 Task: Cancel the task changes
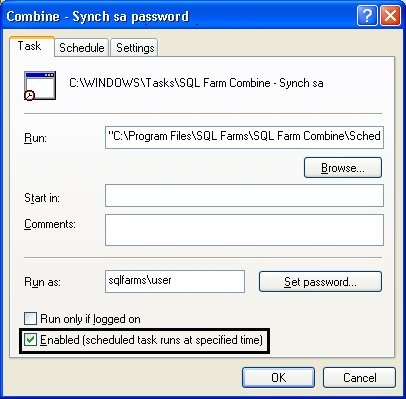[x=359, y=378]
